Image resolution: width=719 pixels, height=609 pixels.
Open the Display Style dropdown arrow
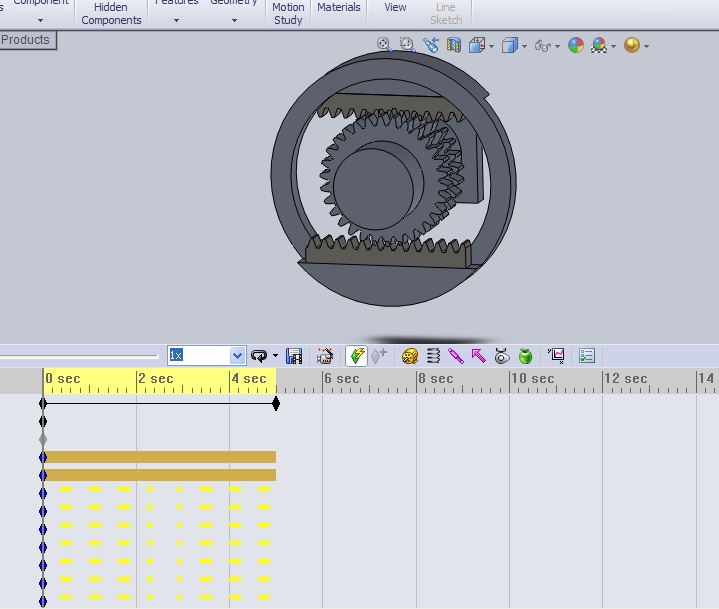click(x=525, y=46)
